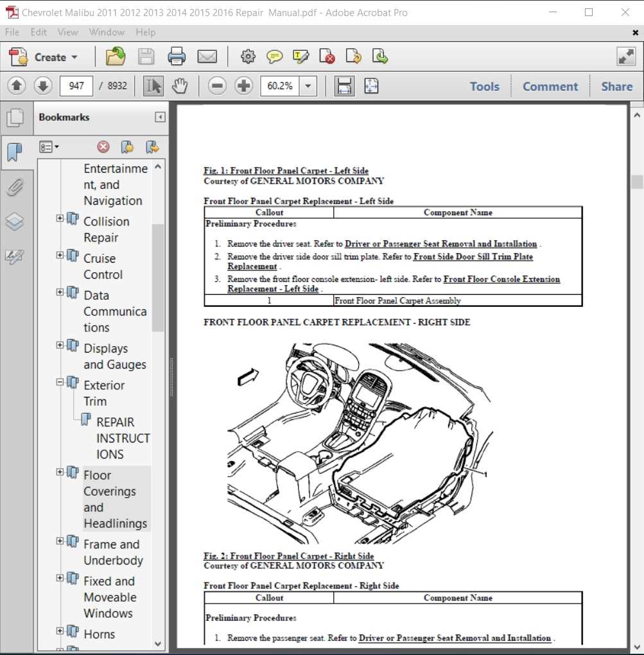The height and width of the screenshot is (655, 644).
Task: Open a file with the folder icon
Action: pyautogui.click(x=116, y=57)
